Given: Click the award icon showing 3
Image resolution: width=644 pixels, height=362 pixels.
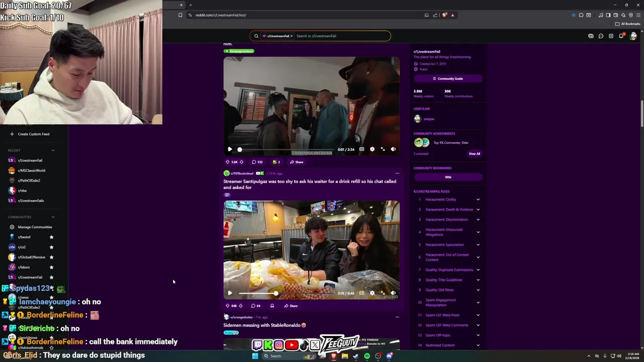Looking at the screenshot, I should click(x=276, y=162).
